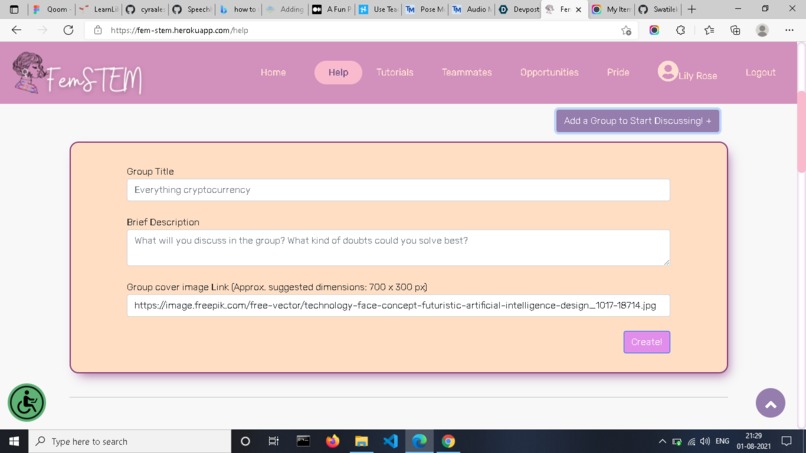806x453 pixels.
Task: Click into the Brief Description textarea
Action: tap(398, 248)
